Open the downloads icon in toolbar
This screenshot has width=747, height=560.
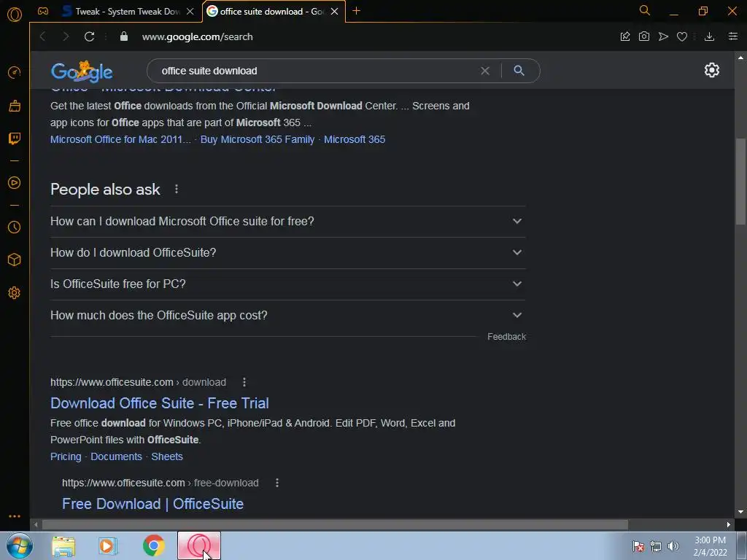pyautogui.click(x=709, y=36)
